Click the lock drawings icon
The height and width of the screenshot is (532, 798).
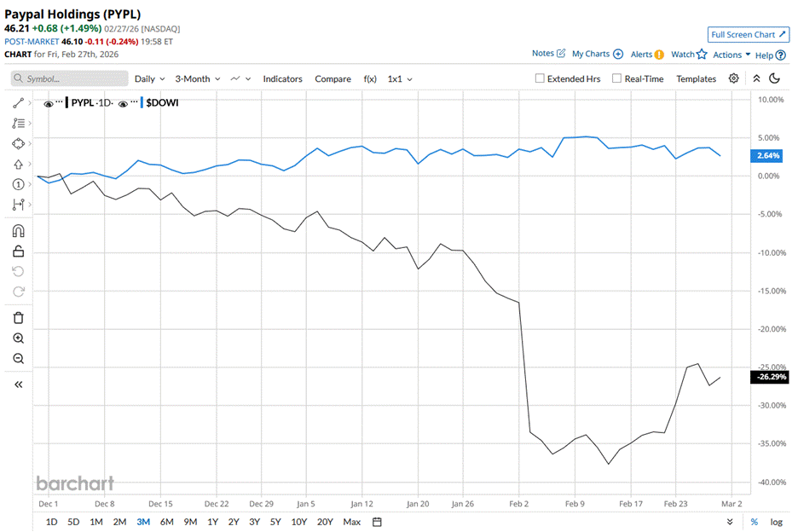tap(18, 251)
